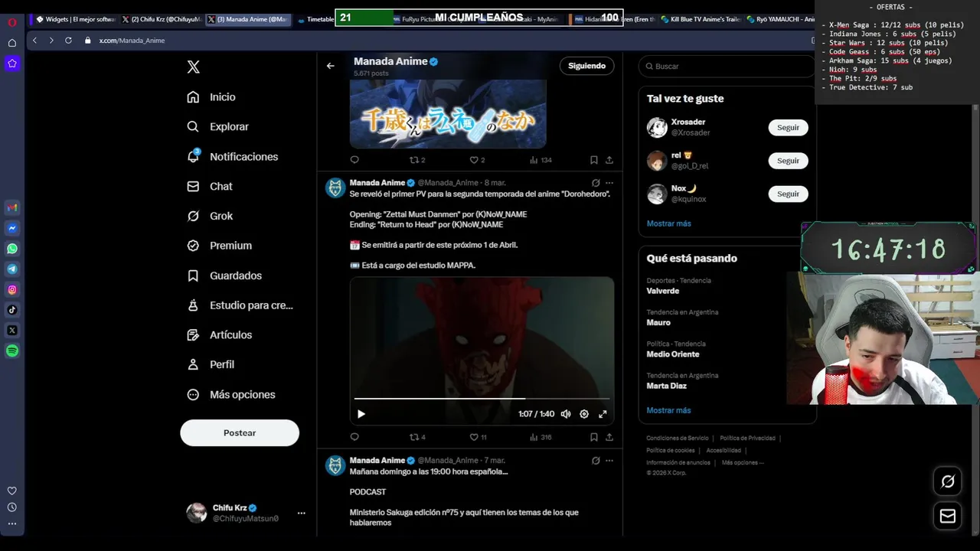Like the Dorohedoro post with 11 likes
The width and height of the screenshot is (980, 551).
click(x=478, y=437)
